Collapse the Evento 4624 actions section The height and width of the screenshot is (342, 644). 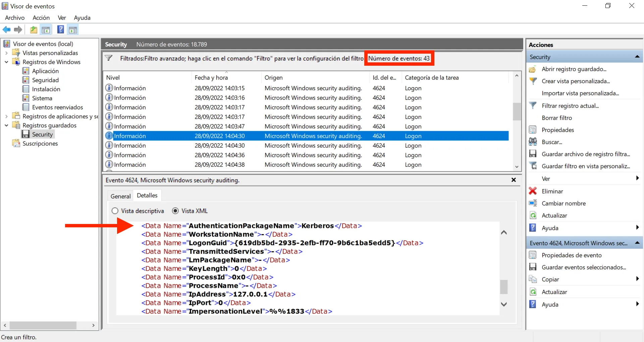click(637, 243)
